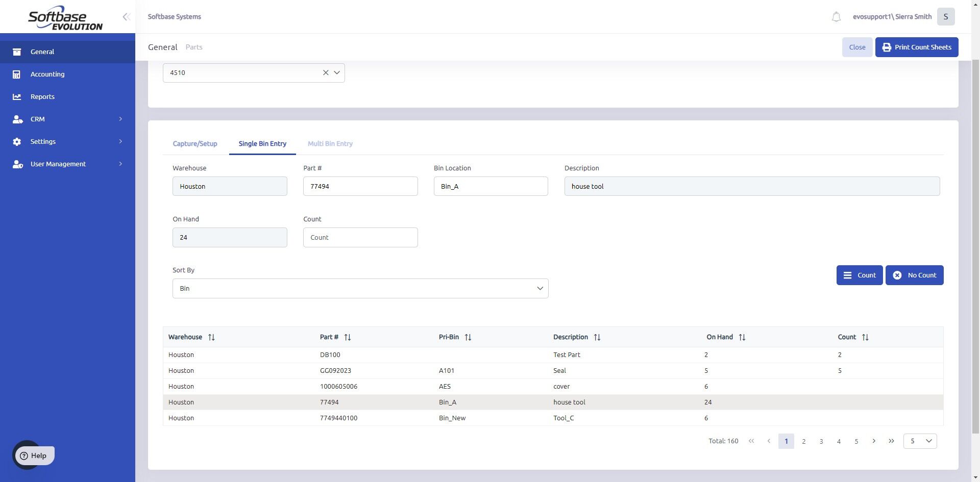
Task: Click the Reports chart icon
Action: coord(17,97)
